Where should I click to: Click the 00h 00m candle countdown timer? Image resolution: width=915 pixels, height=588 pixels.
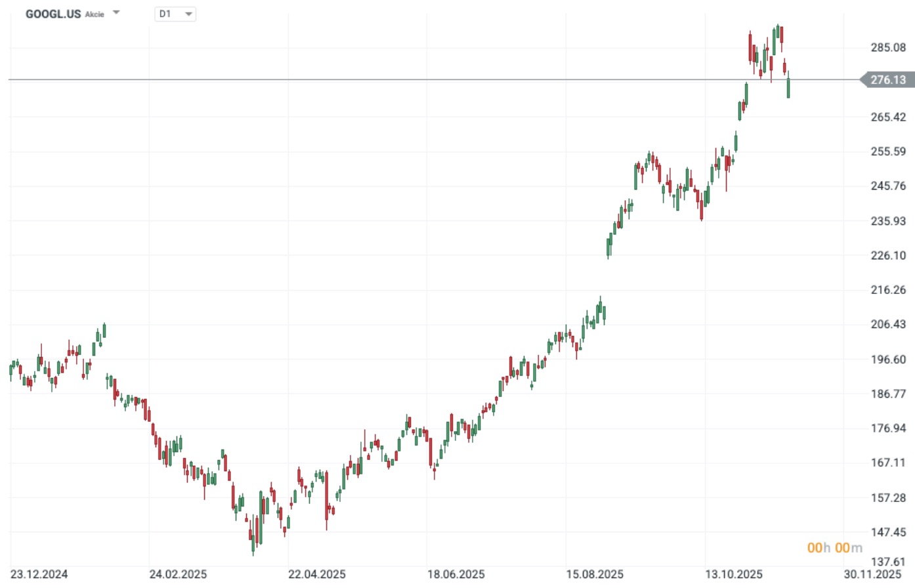point(834,548)
